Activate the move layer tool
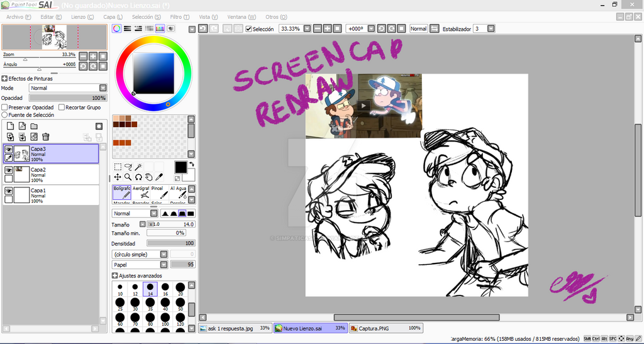This screenshot has height=344, width=644. [118, 177]
